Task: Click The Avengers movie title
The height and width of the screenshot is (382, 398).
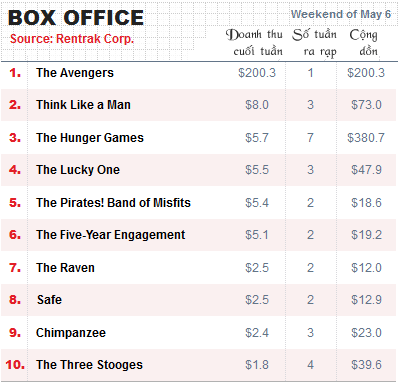Action: pos(75,73)
